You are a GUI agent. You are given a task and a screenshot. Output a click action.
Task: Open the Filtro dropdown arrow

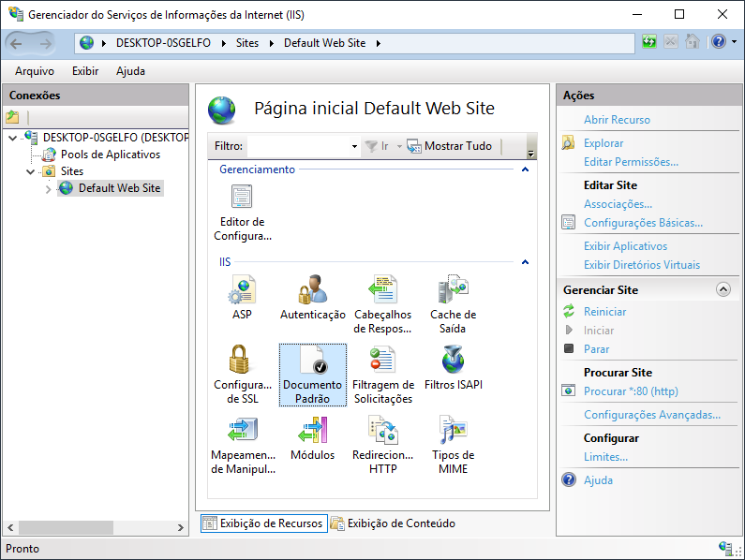pyautogui.click(x=354, y=147)
